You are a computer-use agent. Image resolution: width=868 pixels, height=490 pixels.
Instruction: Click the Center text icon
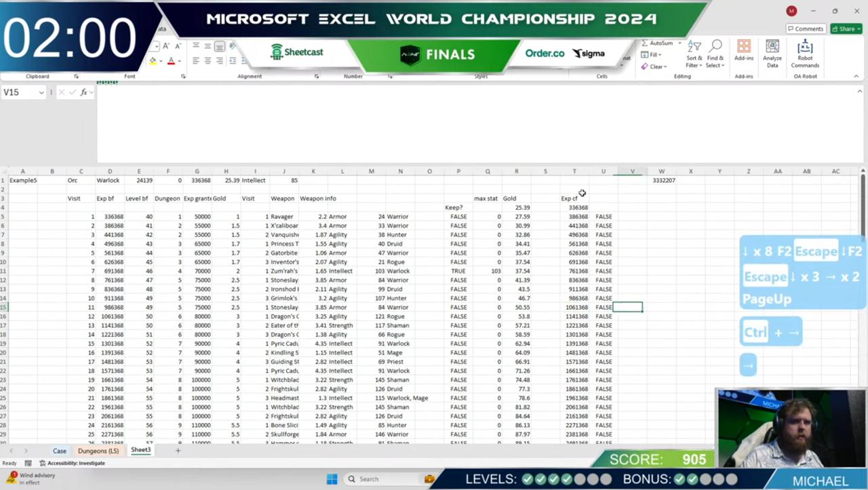[x=208, y=61]
